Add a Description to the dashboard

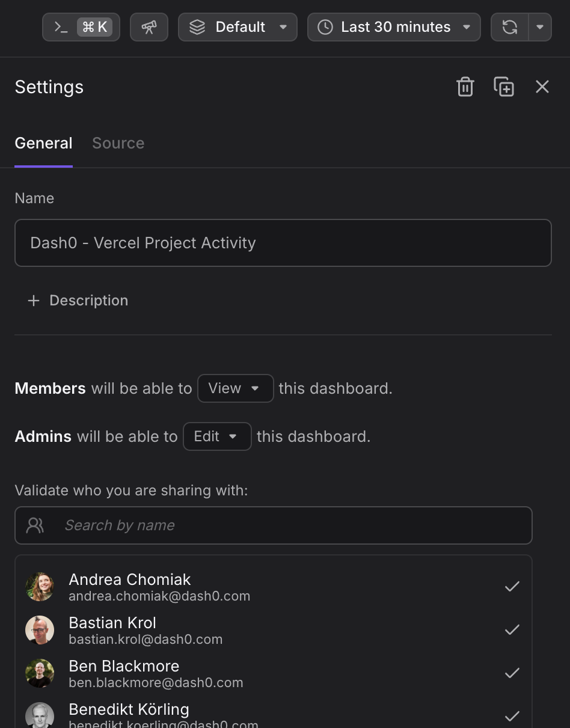(x=78, y=301)
